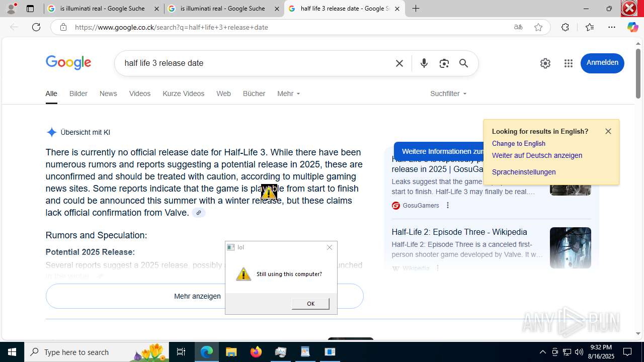Search by image with camera icon

pos(444,63)
